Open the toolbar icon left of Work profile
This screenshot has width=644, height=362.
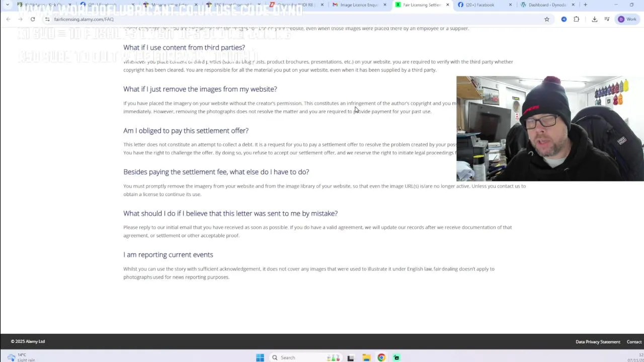coord(607,19)
